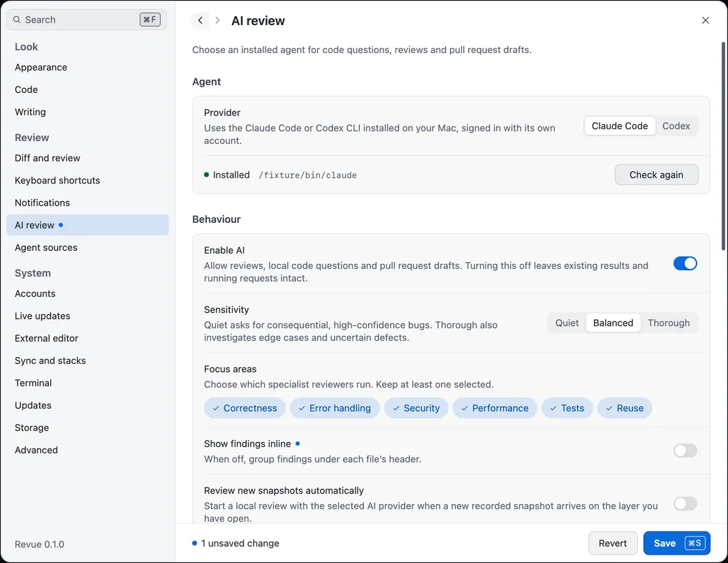Open Terminal settings
The width and height of the screenshot is (728, 563).
tap(87, 383)
